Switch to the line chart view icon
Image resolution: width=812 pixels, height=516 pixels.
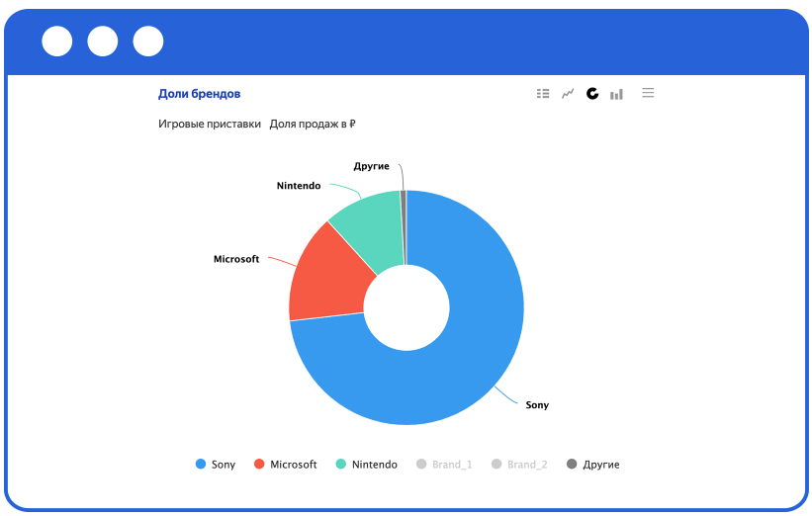point(568,94)
